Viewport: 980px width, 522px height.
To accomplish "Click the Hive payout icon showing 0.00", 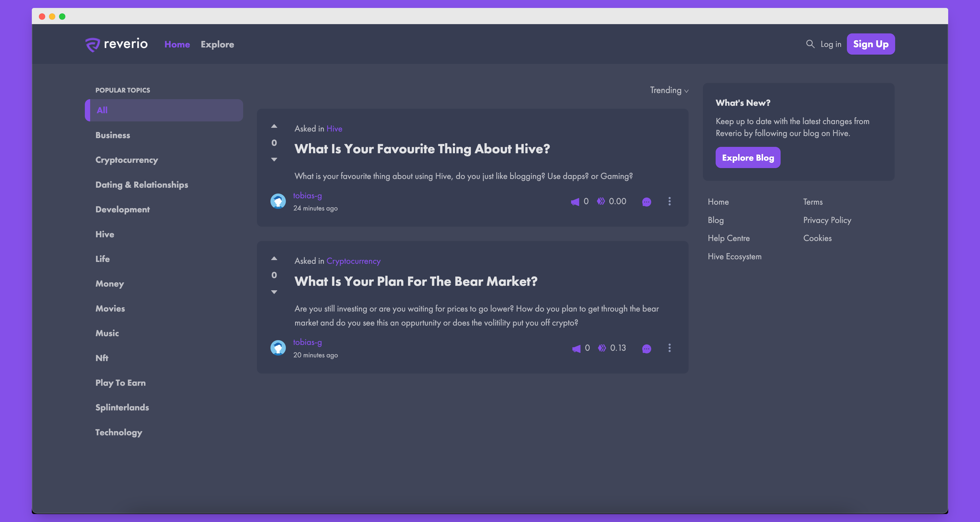I will tap(601, 201).
